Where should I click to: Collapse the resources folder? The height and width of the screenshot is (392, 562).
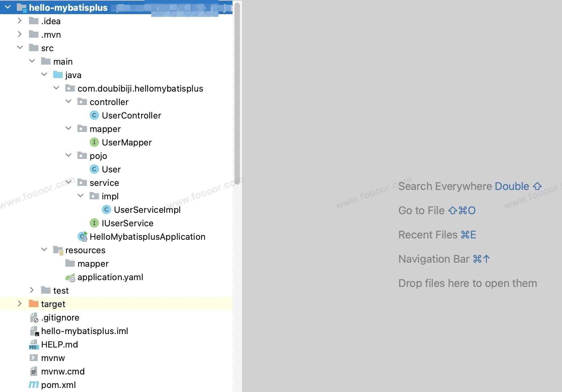click(44, 250)
